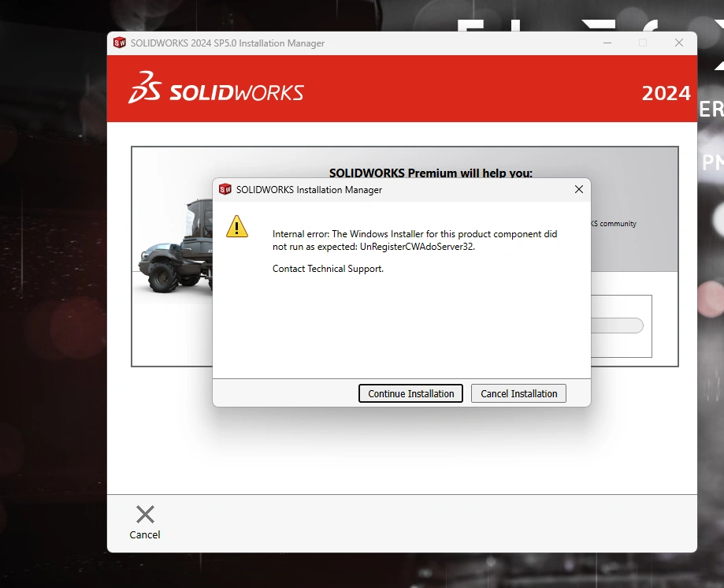The image size is (724, 588).
Task: Click the 'community' text behind dialog
Action: tap(618, 224)
